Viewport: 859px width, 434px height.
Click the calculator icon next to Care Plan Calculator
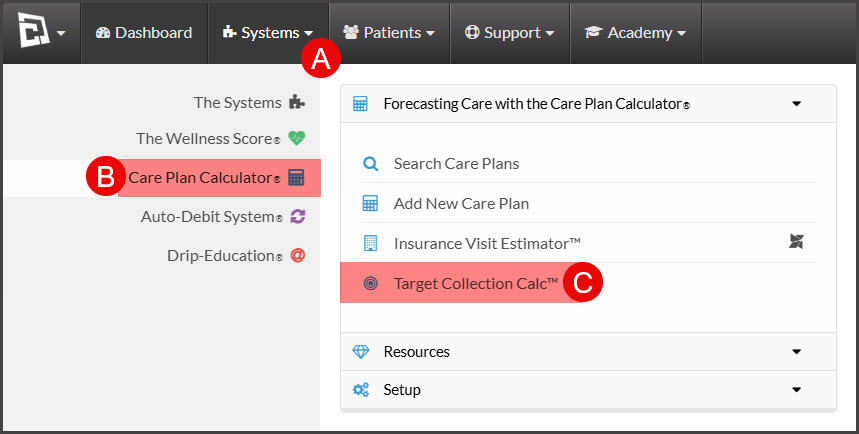click(x=296, y=178)
